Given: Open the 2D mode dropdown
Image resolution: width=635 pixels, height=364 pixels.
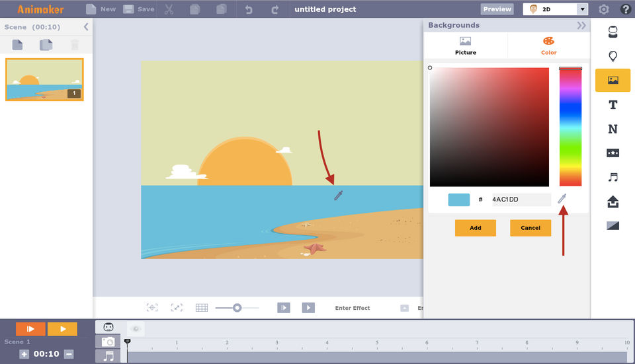Looking at the screenshot, I should (555, 9).
